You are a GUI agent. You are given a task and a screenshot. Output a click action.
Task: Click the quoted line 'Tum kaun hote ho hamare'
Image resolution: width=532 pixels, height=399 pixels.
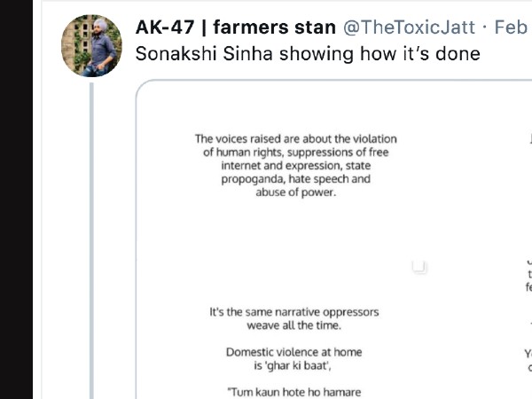293,391
